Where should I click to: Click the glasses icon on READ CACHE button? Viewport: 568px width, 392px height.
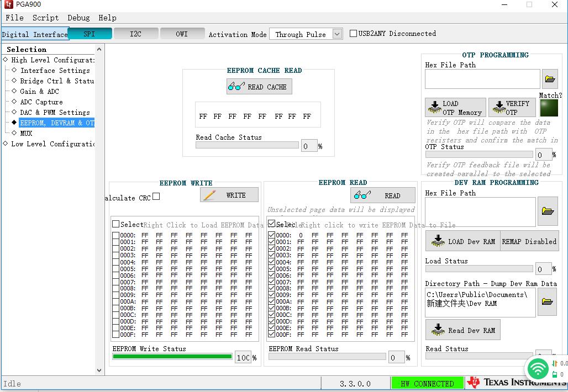[236, 87]
